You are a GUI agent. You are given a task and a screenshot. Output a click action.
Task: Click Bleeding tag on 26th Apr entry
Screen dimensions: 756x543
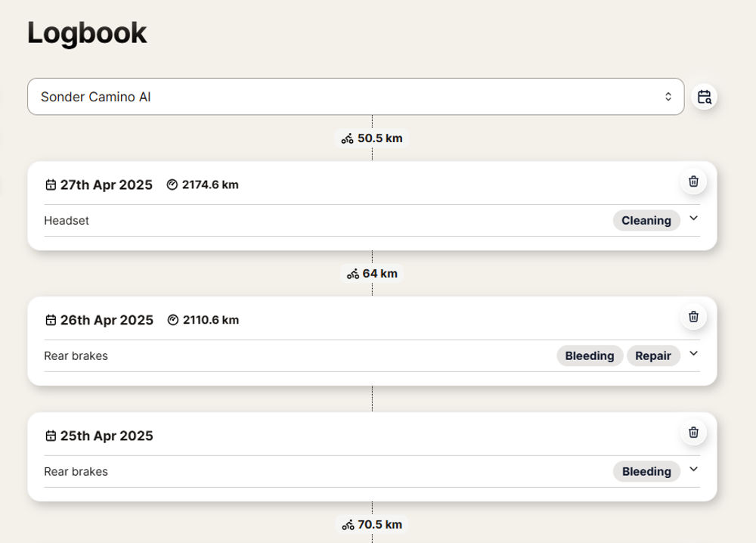click(x=590, y=356)
